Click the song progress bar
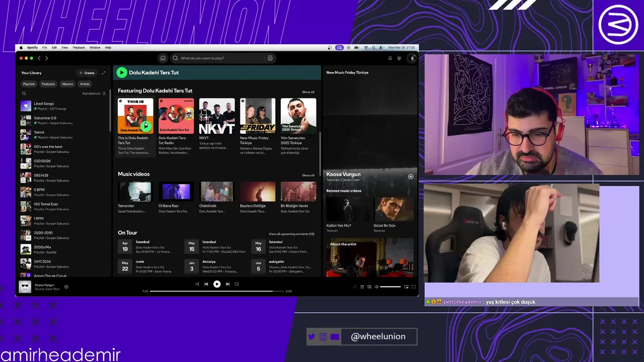 tap(217, 291)
